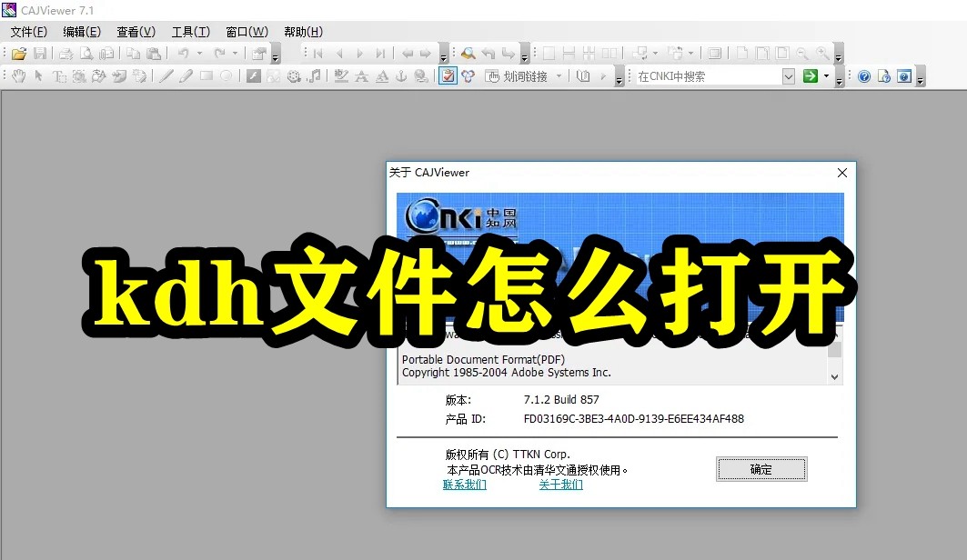The image size is (967, 560).
Task: Click the binoculars Search icon
Action: click(x=468, y=54)
